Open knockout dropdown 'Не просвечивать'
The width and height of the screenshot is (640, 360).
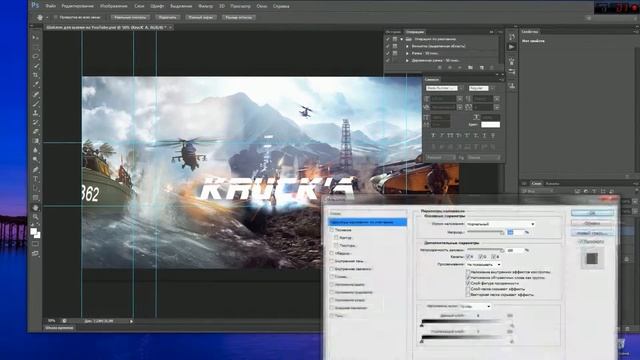pos(483,264)
